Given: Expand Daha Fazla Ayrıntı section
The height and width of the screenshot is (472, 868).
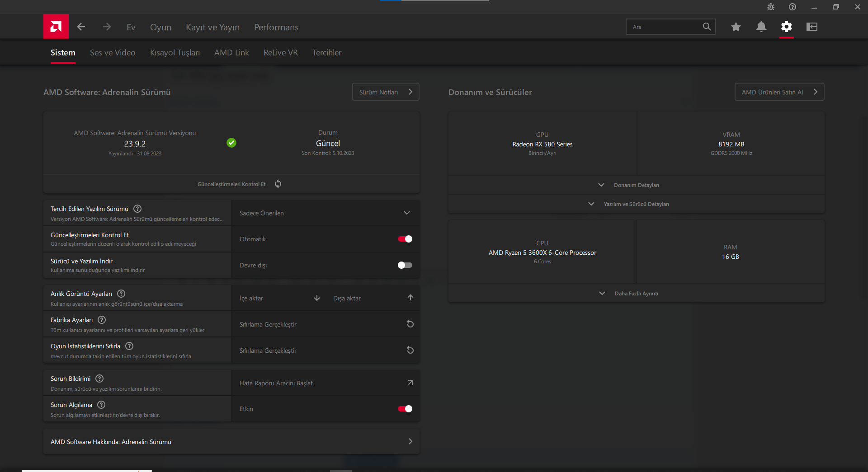Looking at the screenshot, I should coord(637,293).
